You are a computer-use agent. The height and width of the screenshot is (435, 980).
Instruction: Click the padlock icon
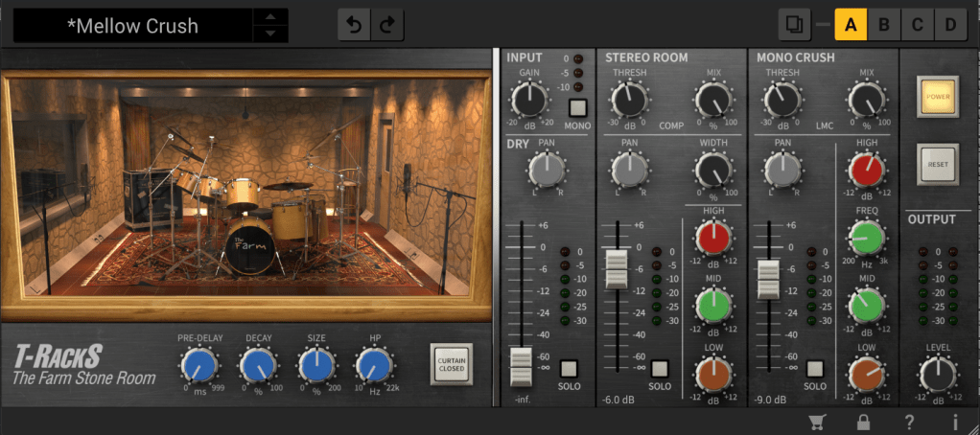point(864,422)
